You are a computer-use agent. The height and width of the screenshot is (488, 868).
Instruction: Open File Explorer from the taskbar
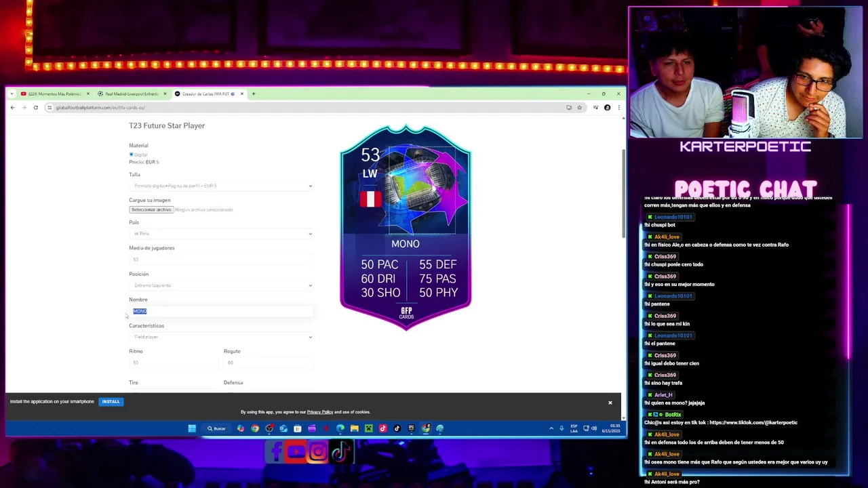(355, 428)
